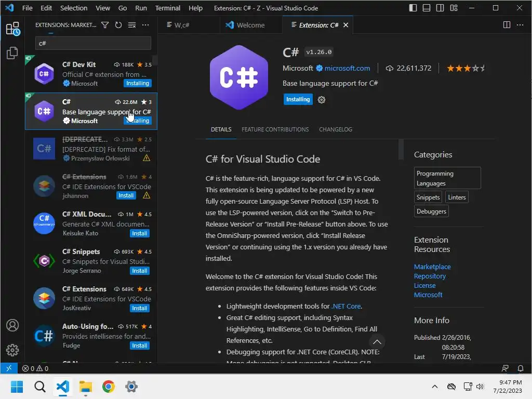Click Installing button on C# Dev Kit

137,84
